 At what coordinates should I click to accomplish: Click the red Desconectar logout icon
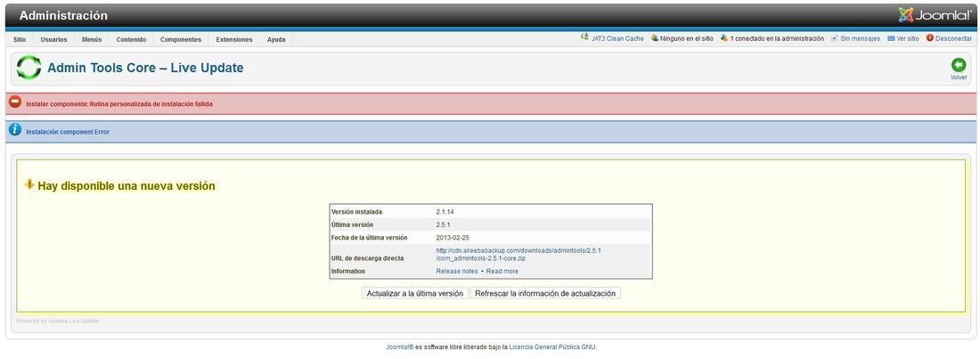click(930, 38)
